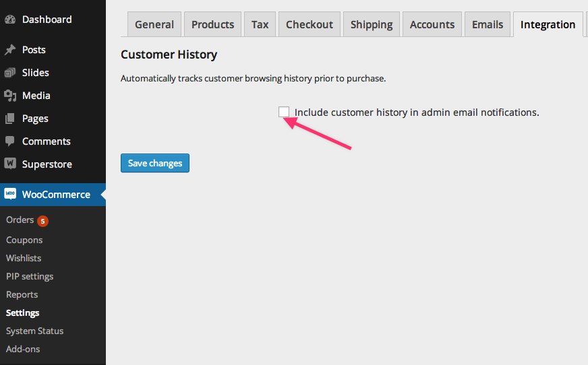
Task: Open the Reports submenu item
Action: click(x=22, y=294)
